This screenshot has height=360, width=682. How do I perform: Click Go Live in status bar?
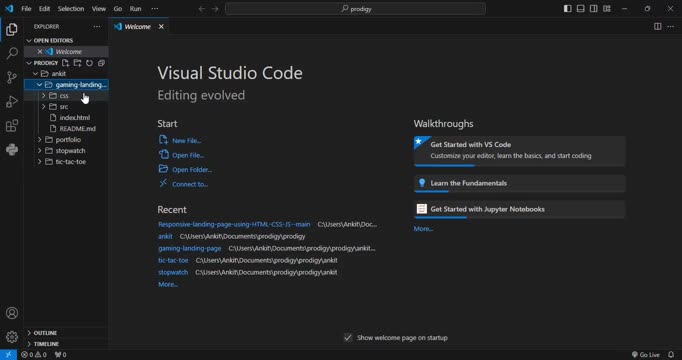coord(646,355)
